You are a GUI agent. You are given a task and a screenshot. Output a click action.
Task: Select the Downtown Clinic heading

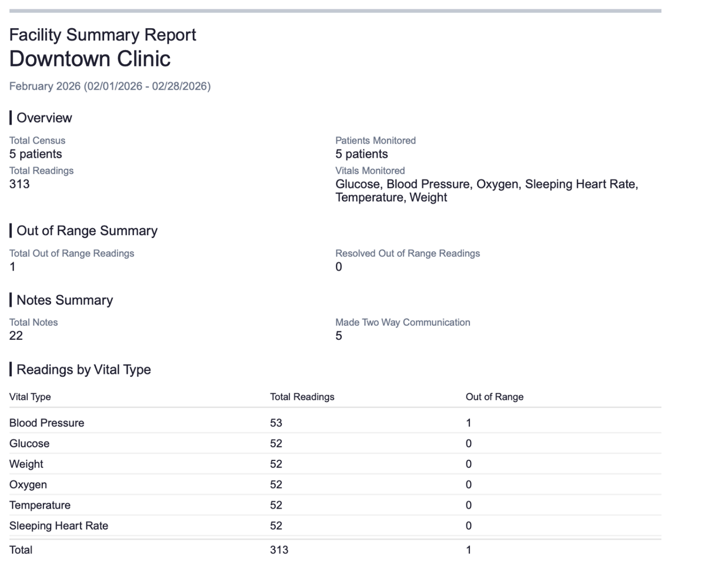point(89,59)
